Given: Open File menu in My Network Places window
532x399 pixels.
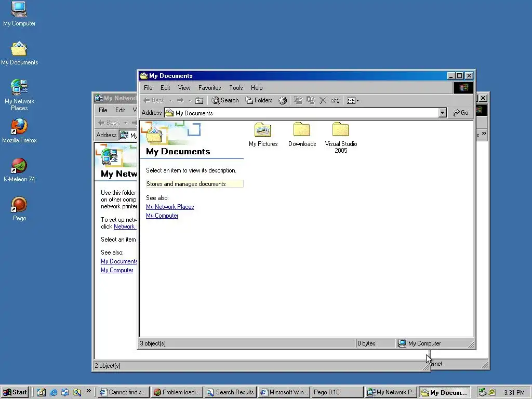Looking at the screenshot, I should point(103,110).
